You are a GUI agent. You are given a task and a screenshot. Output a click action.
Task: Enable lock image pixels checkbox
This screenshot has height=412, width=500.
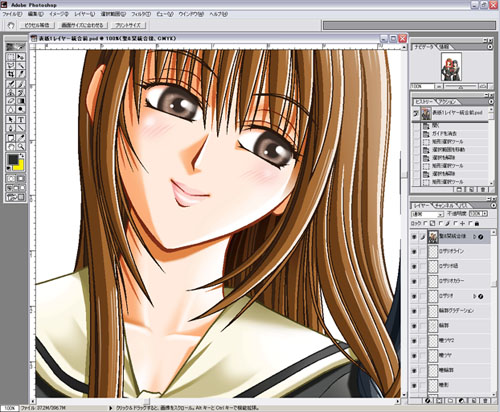(x=441, y=223)
